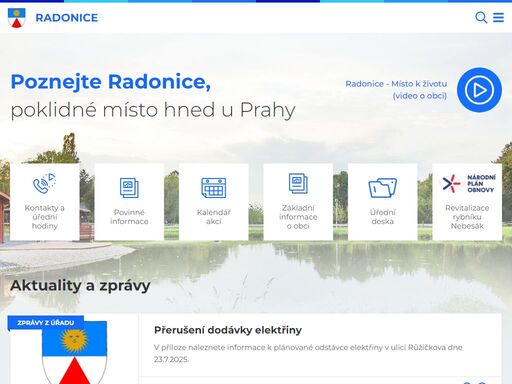Go to the RADONICE home link
Viewport: 512px width, 384px height.
coord(67,18)
